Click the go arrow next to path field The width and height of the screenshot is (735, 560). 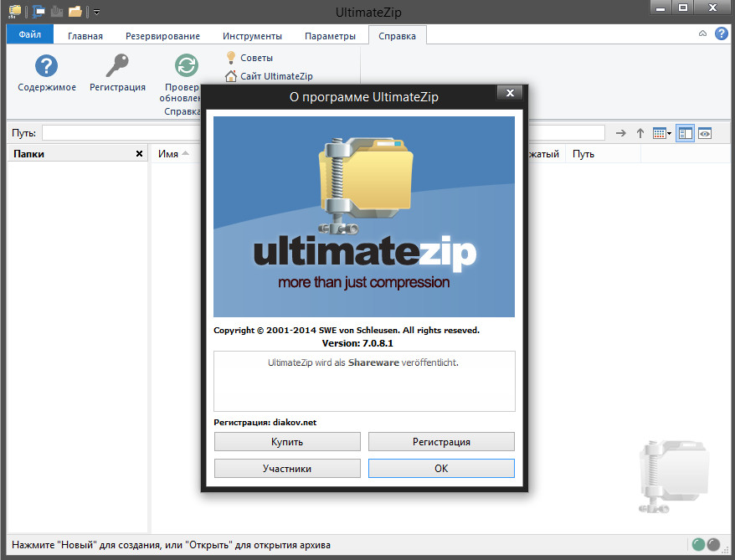click(x=620, y=133)
